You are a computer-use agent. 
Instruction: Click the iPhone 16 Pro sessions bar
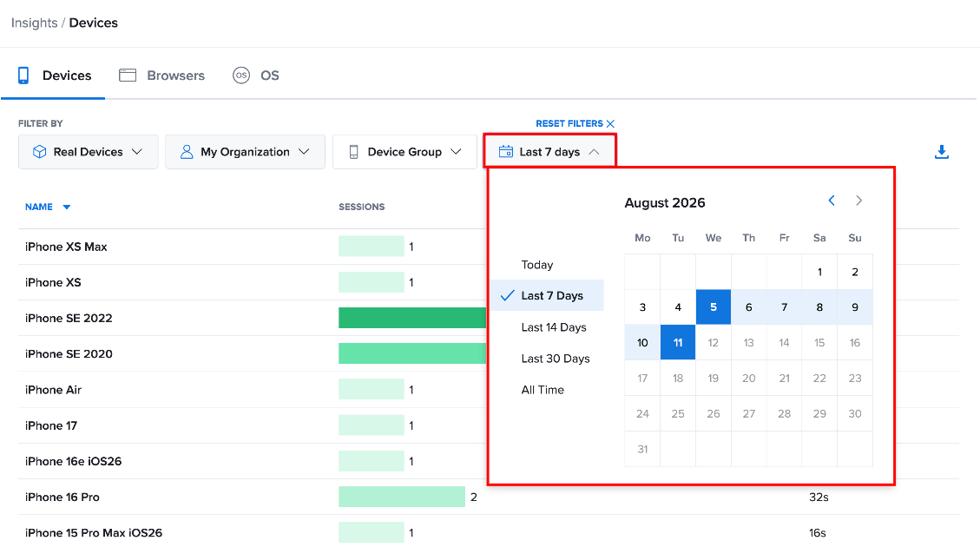pyautogui.click(x=402, y=497)
